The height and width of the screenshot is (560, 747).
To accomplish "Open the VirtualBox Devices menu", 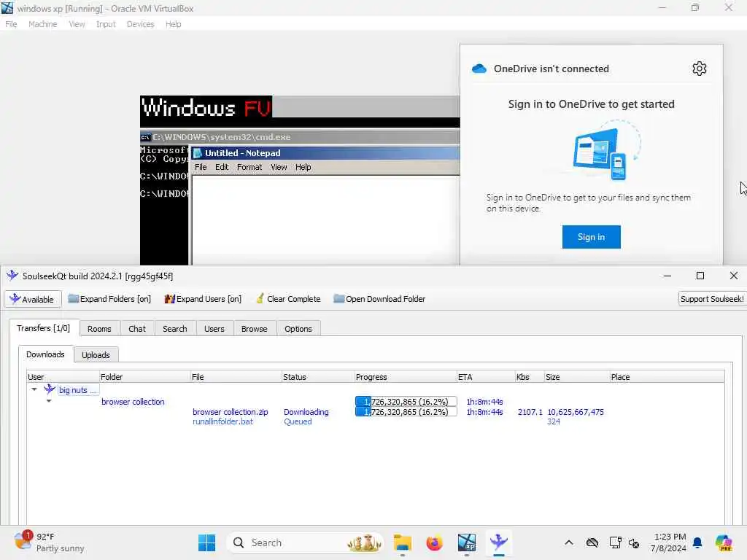I will pos(141,24).
